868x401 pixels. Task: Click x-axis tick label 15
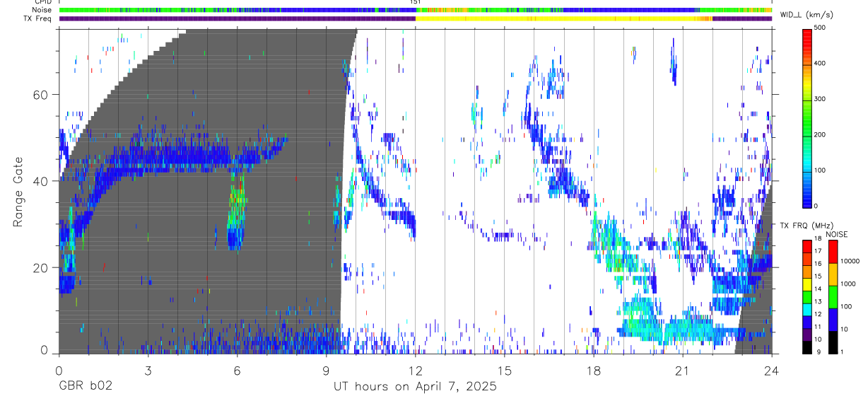click(504, 371)
